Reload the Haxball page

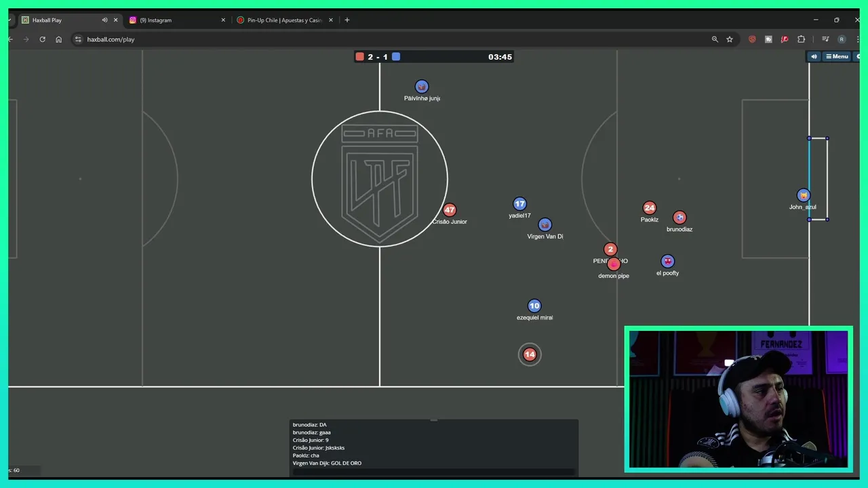pos(42,39)
